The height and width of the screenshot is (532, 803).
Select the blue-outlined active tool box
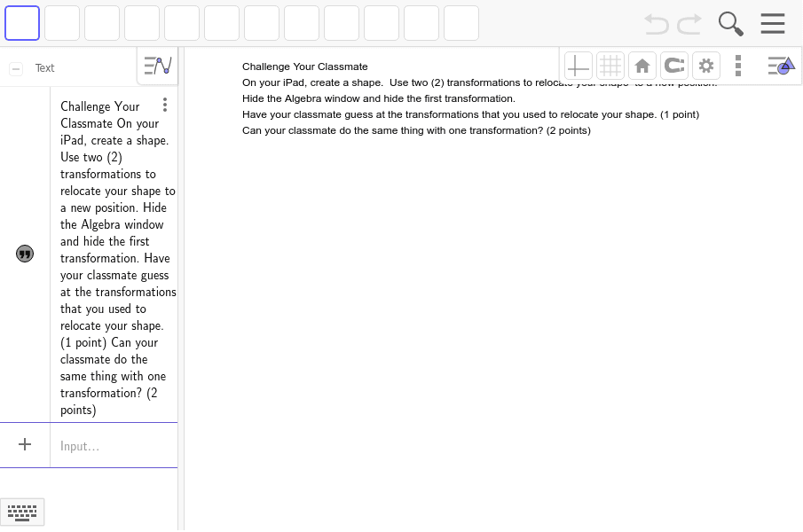click(22, 23)
